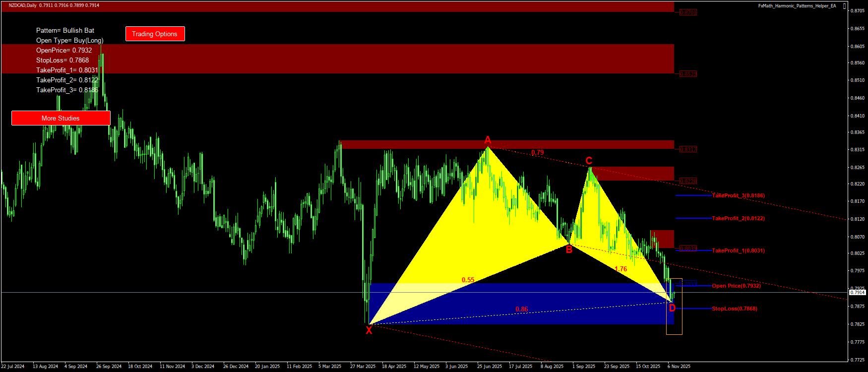Select the StopLoss(0.7868) line label
Screen dimensions: 868x372
coord(734,309)
